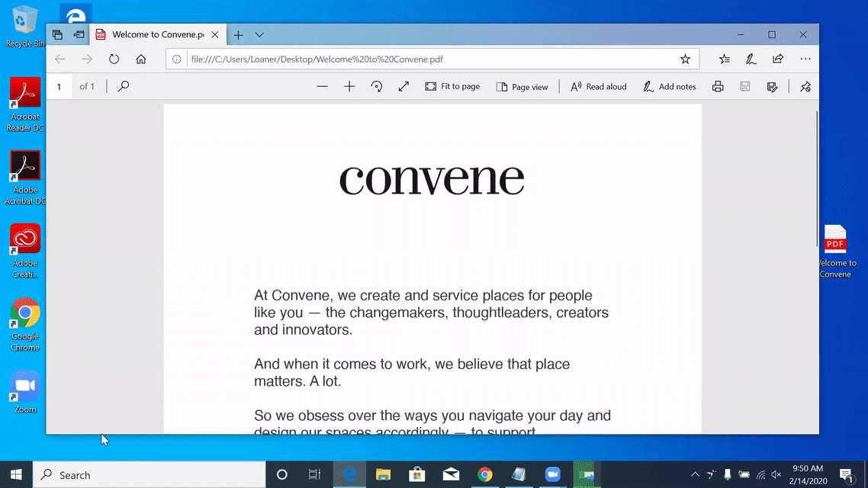Activate the Add notes feature
The height and width of the screenshot is (488, 868).
[669, 86]
